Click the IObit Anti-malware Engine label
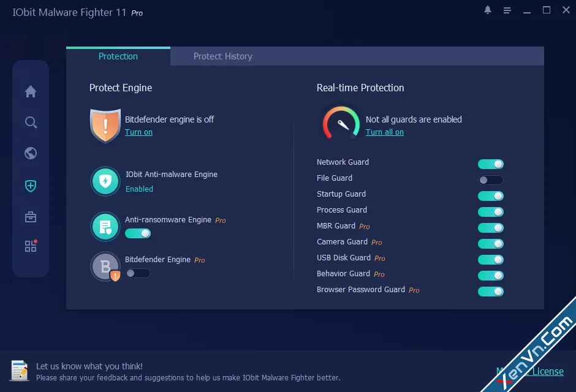576x392 pixels. pos(172,175)
